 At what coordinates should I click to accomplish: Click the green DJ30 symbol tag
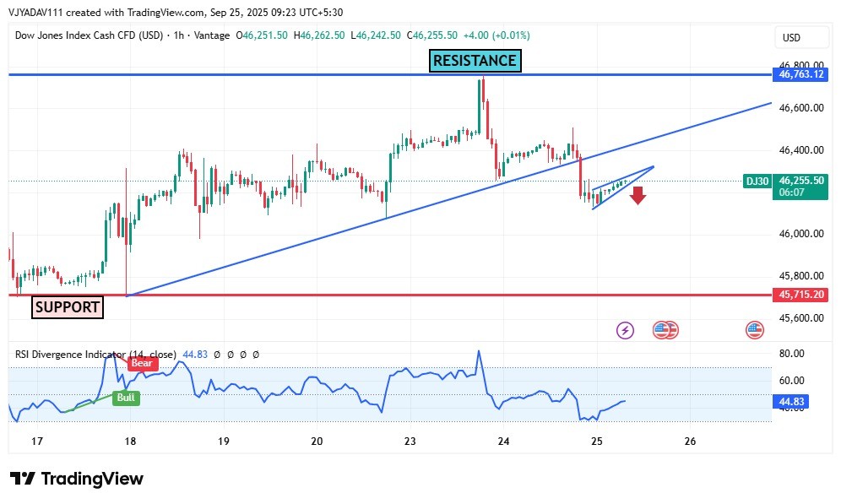(x=757, y=181)
